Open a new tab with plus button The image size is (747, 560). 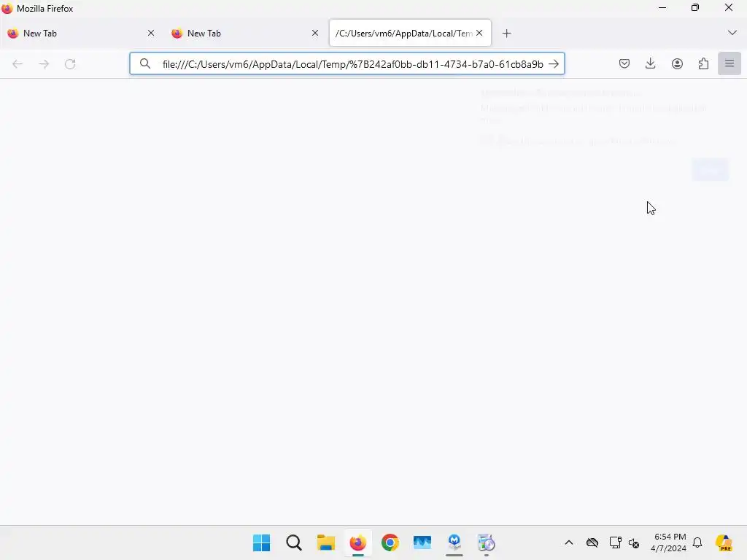506,34
